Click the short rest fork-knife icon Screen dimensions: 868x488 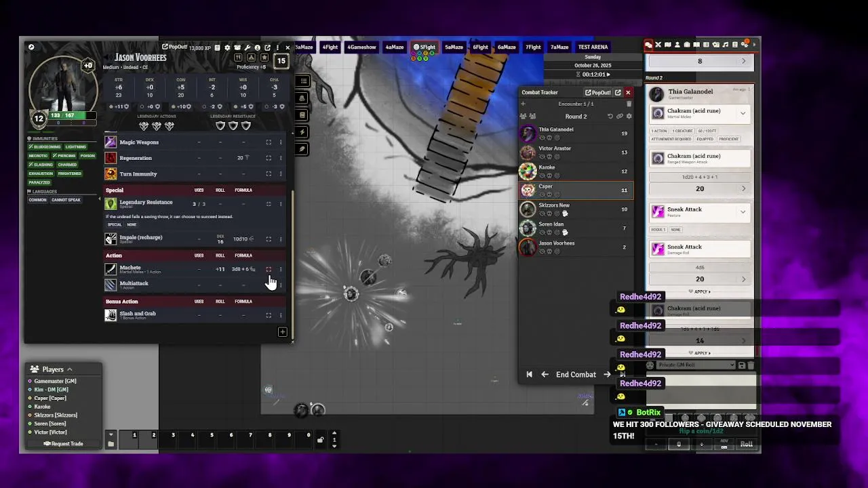click(x=238, y=58)
